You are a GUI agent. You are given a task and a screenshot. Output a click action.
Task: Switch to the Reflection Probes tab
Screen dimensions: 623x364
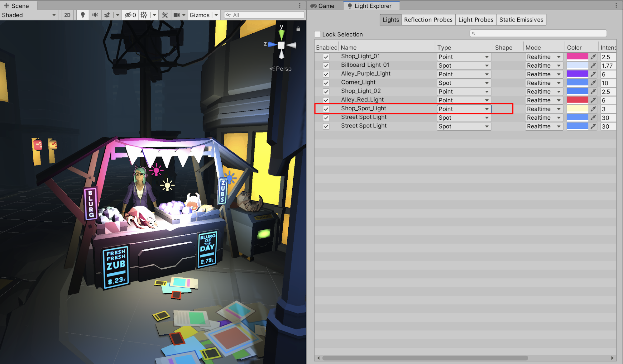point(428,20)
